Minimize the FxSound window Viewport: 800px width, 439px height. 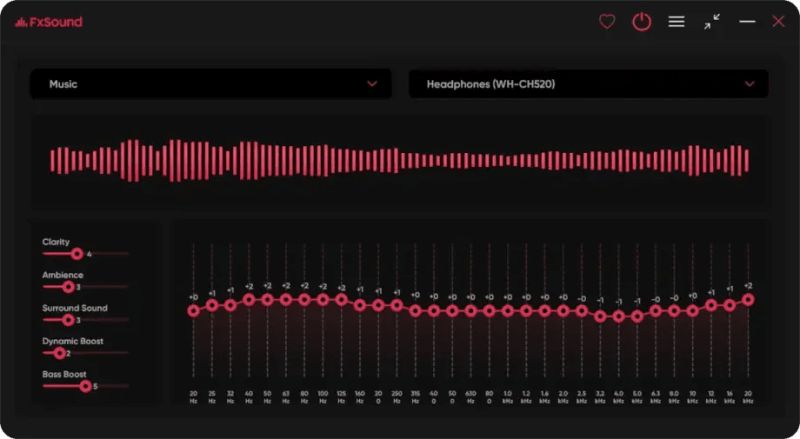[747, 21]
